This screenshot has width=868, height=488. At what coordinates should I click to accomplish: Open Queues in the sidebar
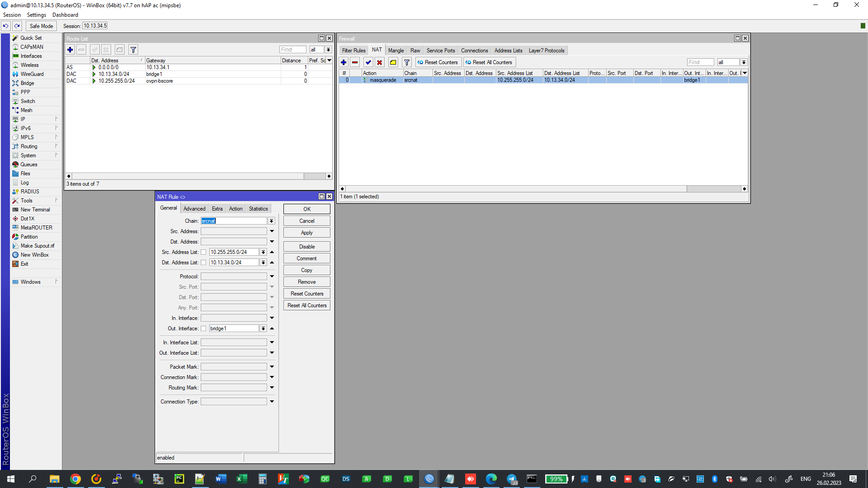point(29,164)
